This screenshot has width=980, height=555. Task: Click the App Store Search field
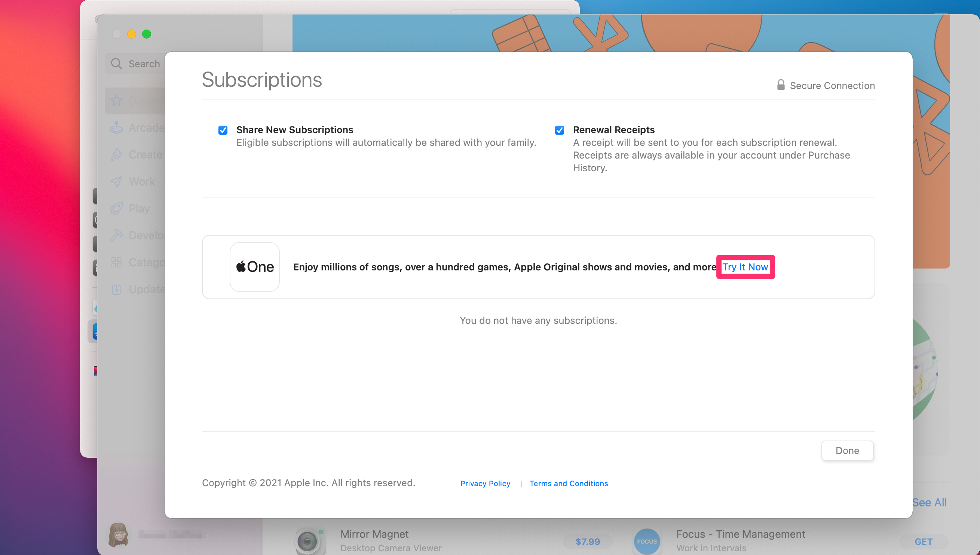click(135, 64)
